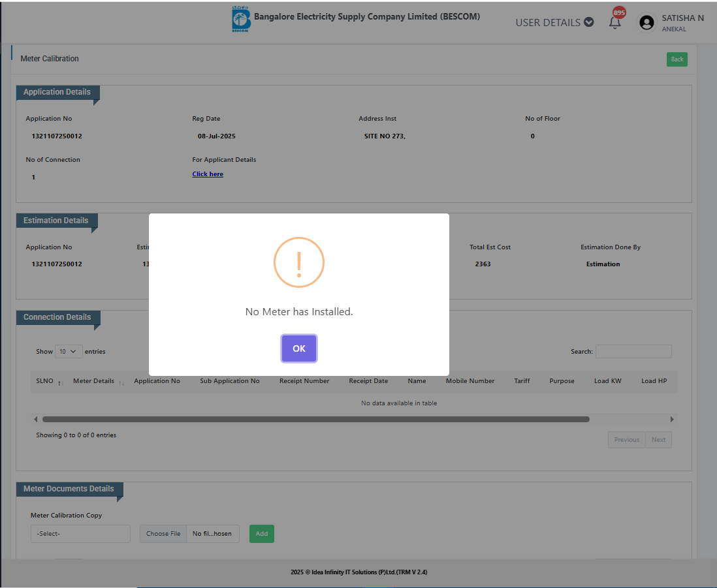Click the Name column header
The height and width of the screenshot is (588, 717).
417,381
